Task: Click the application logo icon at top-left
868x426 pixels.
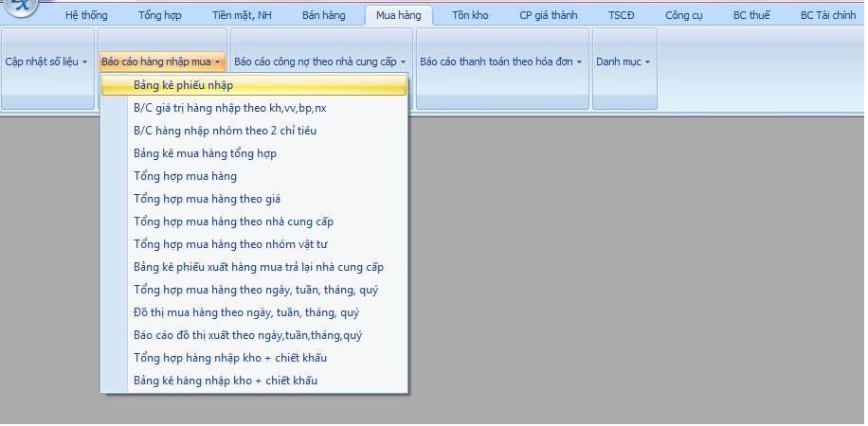Action: click(x=19, y=8)
